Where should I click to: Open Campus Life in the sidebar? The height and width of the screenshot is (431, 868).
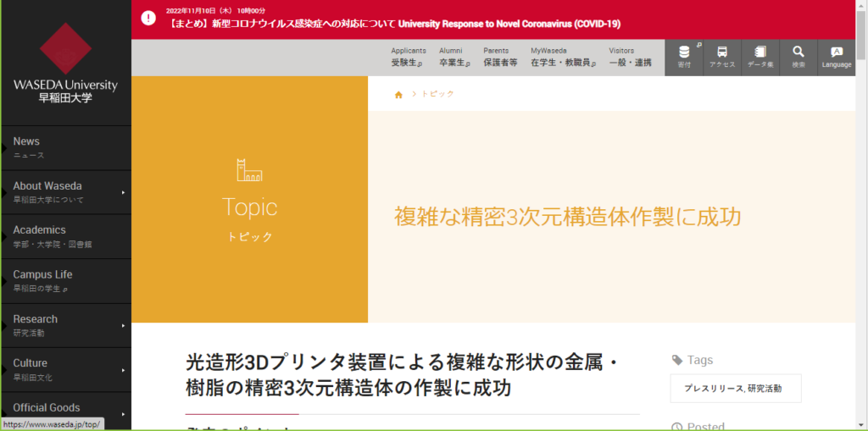pyautogui.click(x=66, y=281)
